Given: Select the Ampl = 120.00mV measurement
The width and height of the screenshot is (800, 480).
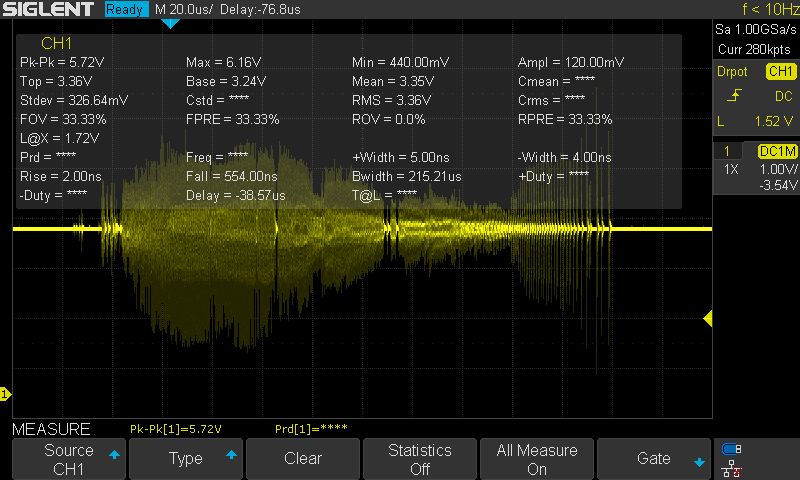Looking at the screenshot, I should (x=570, y=62).
